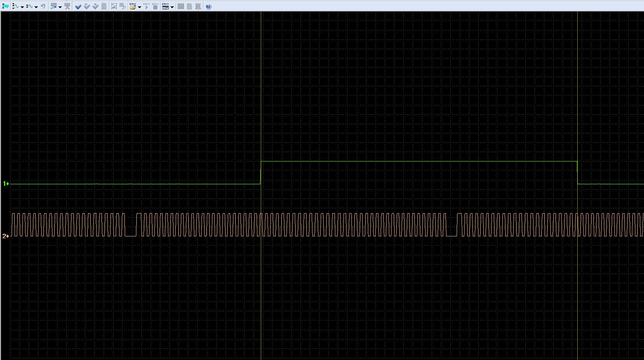This screenshot has height=360, width=644.
Task: Click the gray waveform image icon
Action: point(181,6)
